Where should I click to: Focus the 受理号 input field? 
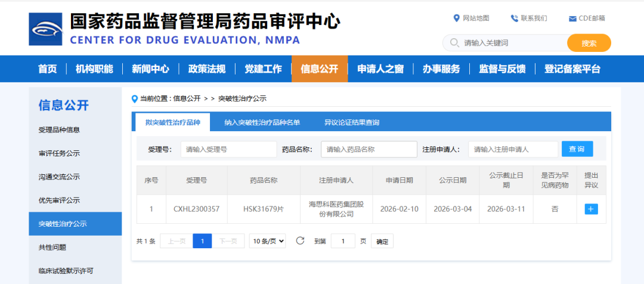(228, 149)
